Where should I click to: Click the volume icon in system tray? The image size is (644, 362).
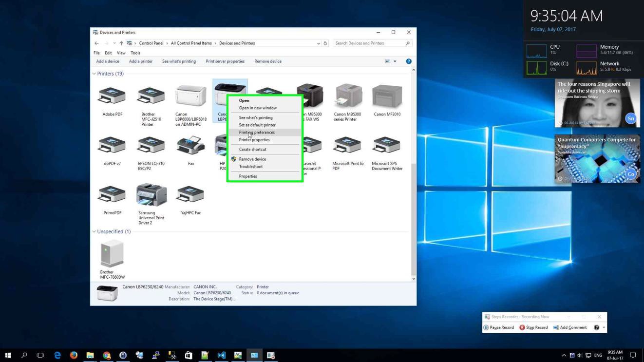point(580,355)
